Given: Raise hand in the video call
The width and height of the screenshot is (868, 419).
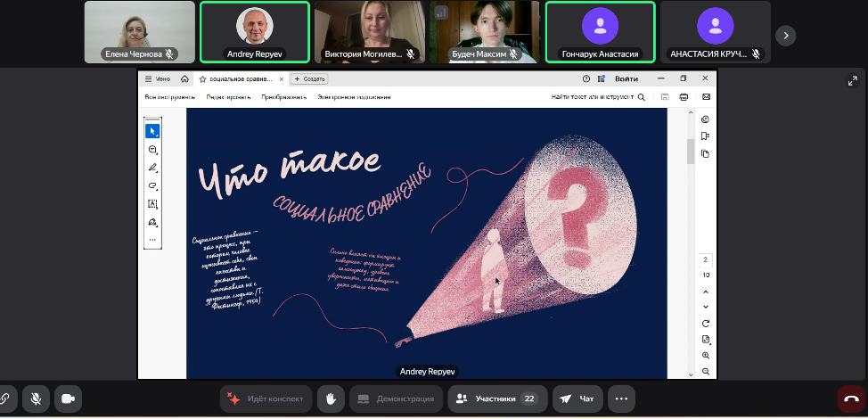Looking at the screenshot, I should tap(330, 398).
